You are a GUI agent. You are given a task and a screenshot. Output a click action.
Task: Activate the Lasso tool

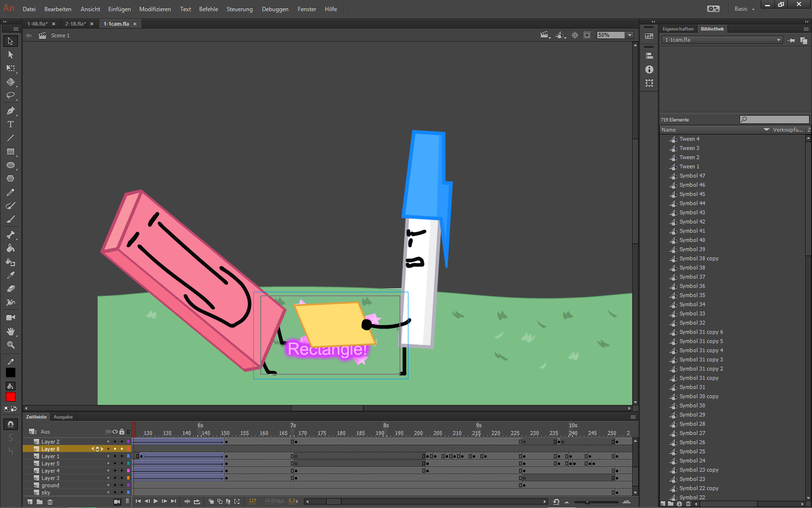(11, 95)
